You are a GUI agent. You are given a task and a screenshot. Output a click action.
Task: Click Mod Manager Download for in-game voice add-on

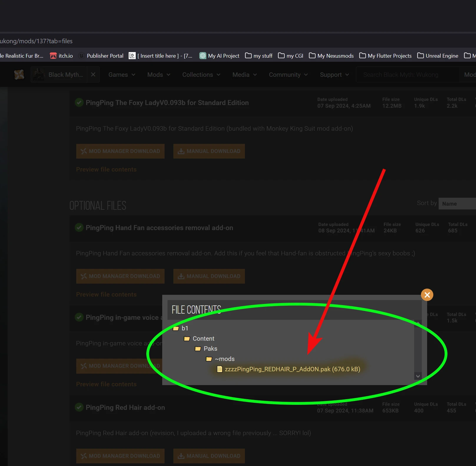pyautogui.click(x=119, y=366)
